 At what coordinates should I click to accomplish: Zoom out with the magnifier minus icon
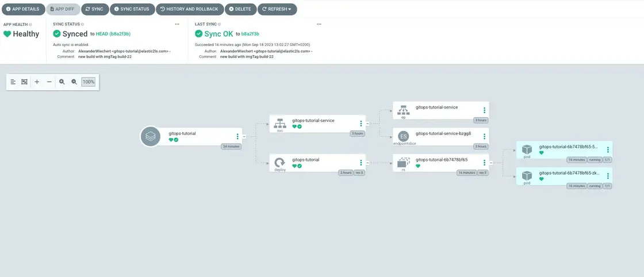[x=74, y=82]
